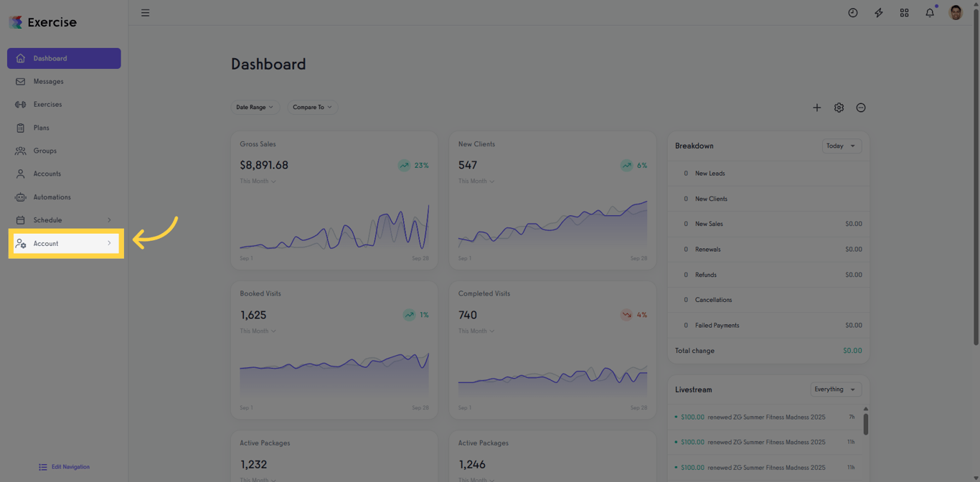Click the Plans clipboard icon
Viewport: 980px width, 482px height.
pyautogui.click(x=19, y=127)
